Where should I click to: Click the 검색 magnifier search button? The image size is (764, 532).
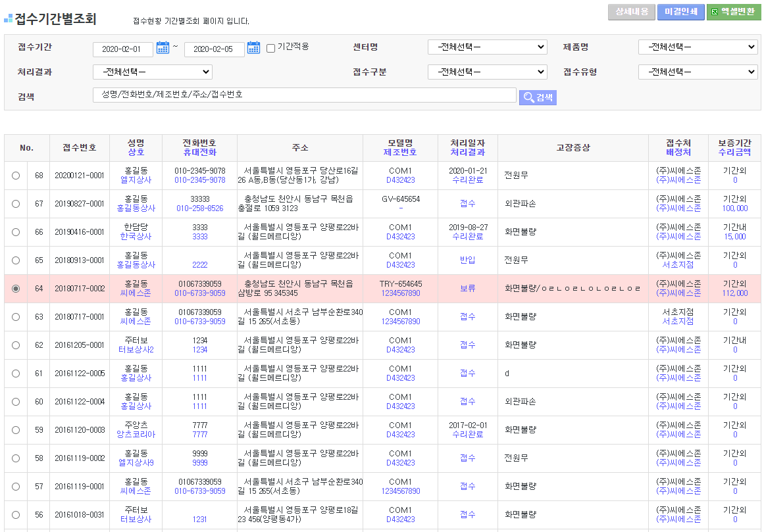538,97
